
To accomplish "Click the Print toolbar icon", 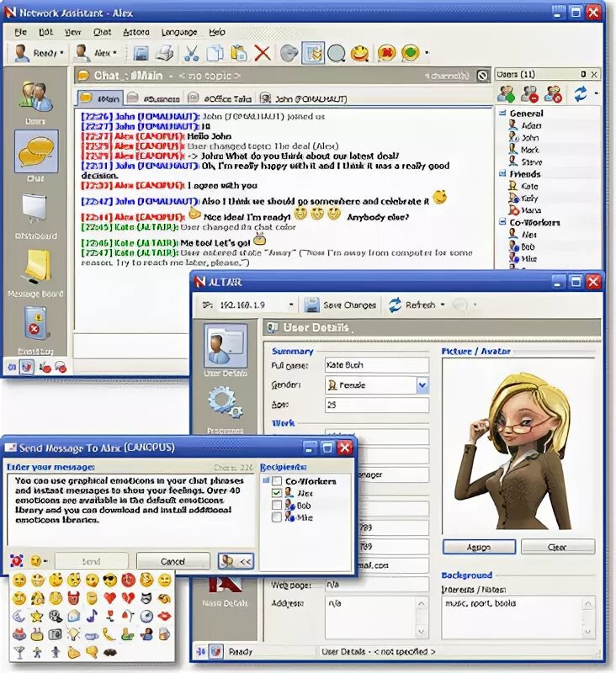I will pos(164,53).
